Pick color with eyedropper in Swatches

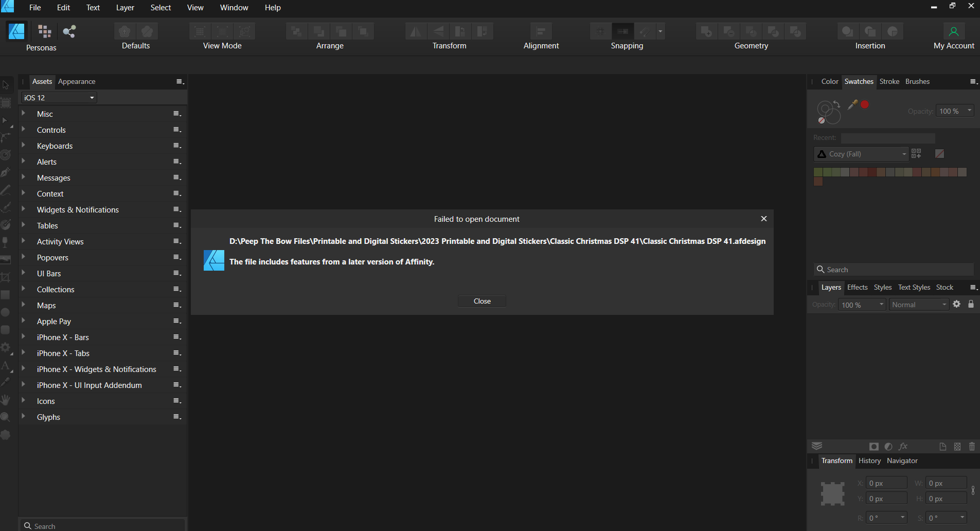click(852, 104)
